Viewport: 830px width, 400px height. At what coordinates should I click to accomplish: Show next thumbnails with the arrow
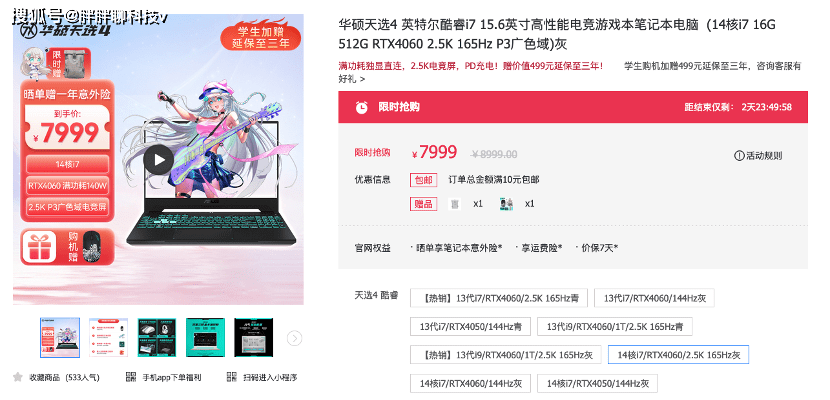295,338
